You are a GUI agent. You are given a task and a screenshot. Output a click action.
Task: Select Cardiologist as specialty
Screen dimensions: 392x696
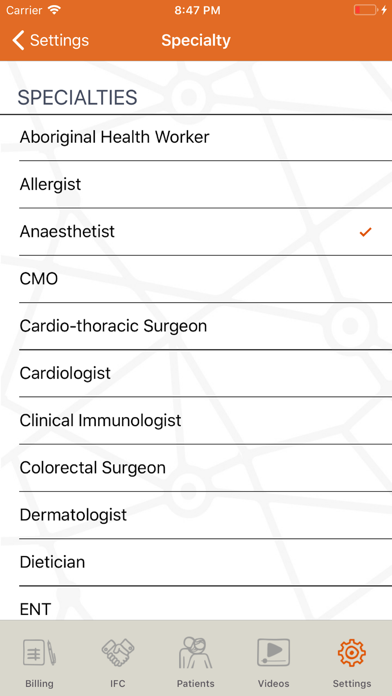196,373
